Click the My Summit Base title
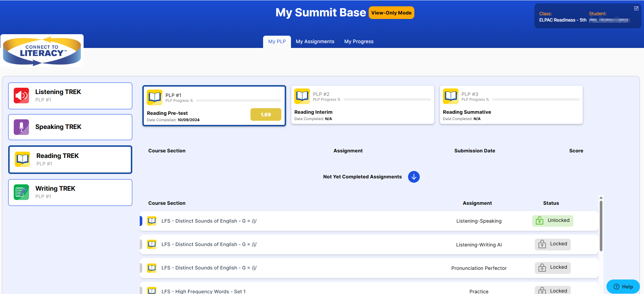Screen dimensions: 644x294 (x=321, y=13)
